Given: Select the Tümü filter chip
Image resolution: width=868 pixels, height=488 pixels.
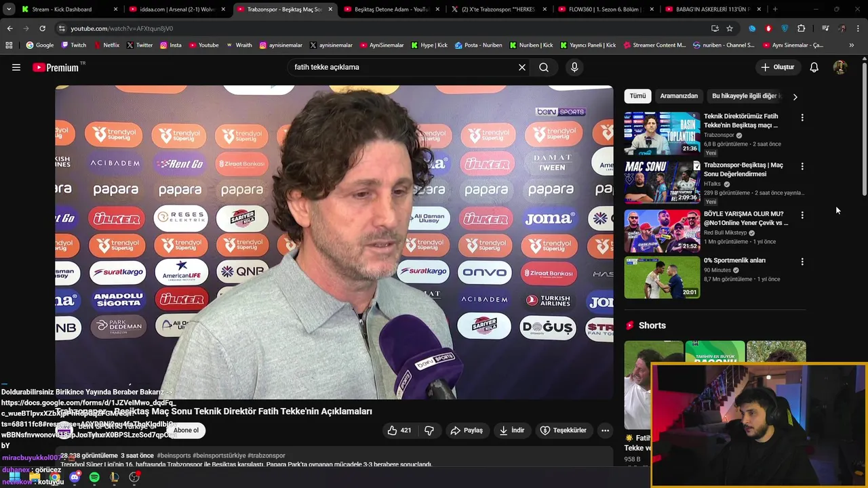Looking at the screenshot, I should [637, 96].
